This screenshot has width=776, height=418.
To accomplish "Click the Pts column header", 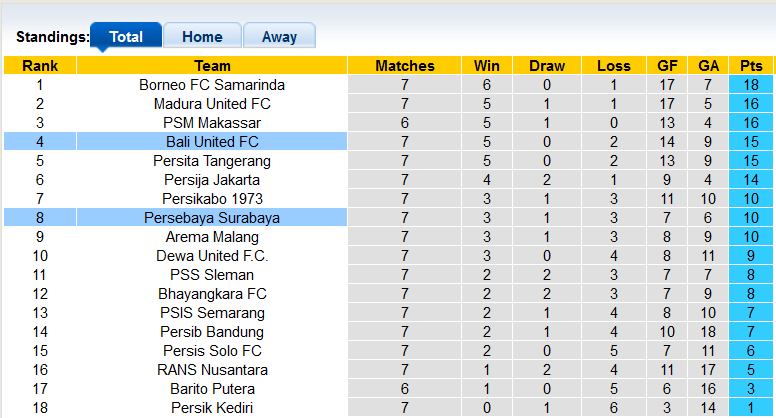I will [x=751, y=66].
